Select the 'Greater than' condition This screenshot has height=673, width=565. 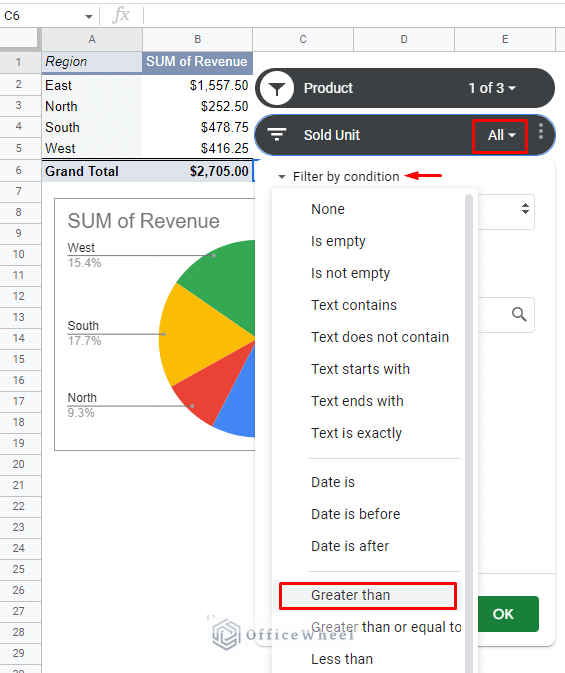[368, 595]
